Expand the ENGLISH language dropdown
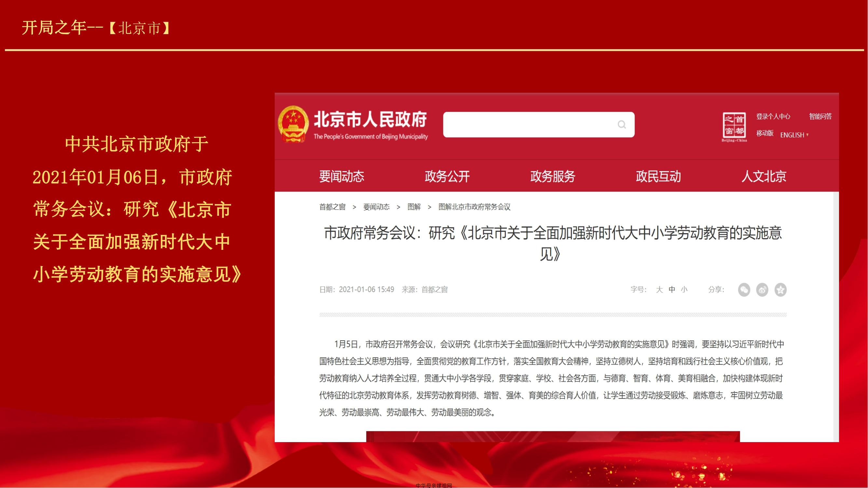 pyautogui.click(x=794, y=135)
